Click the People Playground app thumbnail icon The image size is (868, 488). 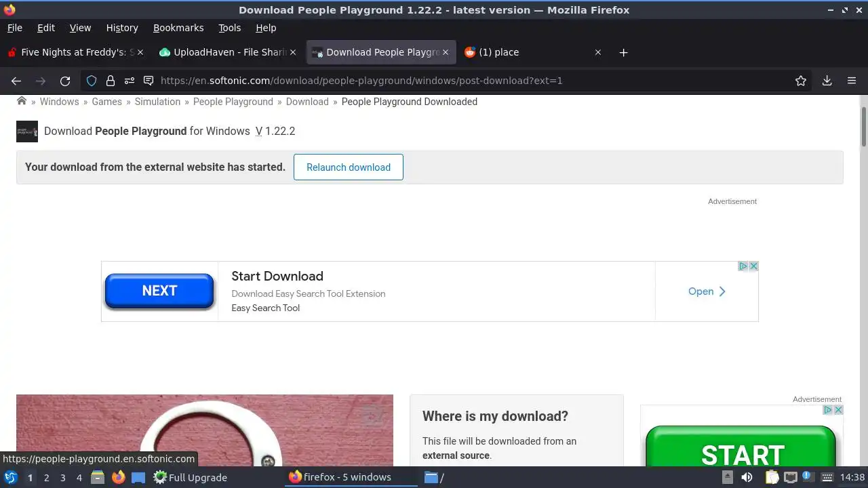point(27,131)
